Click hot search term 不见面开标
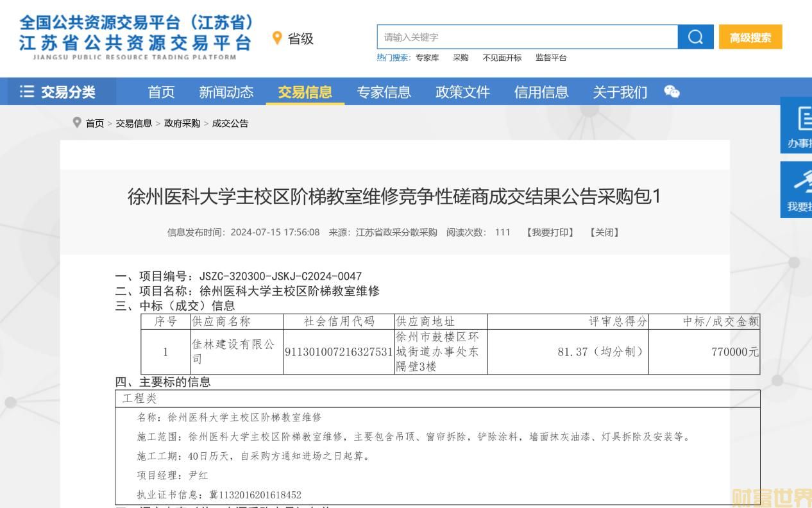812x508 pixels. click(502, 58)
